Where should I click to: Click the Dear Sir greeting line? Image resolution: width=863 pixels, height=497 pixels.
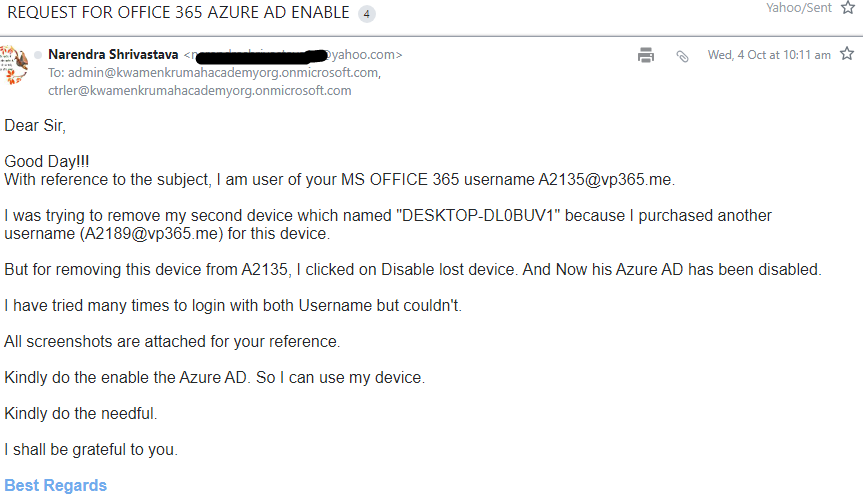35,125
